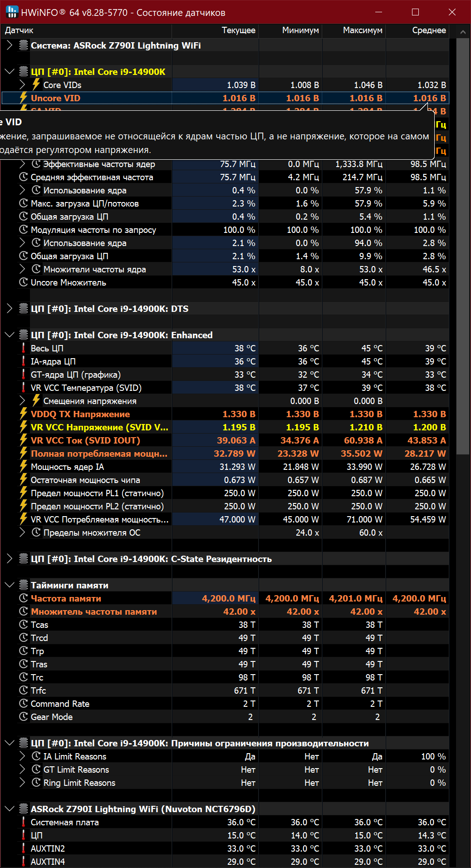This screenshot has height=868, width=471.
Task: Select the 'VR VCC Потребляемая мощность...' row label
Action: click(x=100, y=519)
